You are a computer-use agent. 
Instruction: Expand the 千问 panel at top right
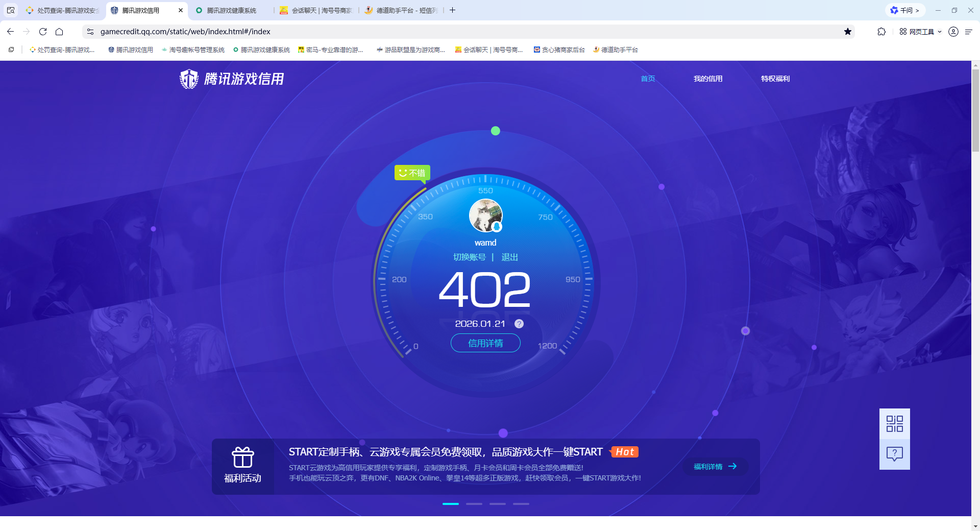pyautogui.click(x=905, y=10)
